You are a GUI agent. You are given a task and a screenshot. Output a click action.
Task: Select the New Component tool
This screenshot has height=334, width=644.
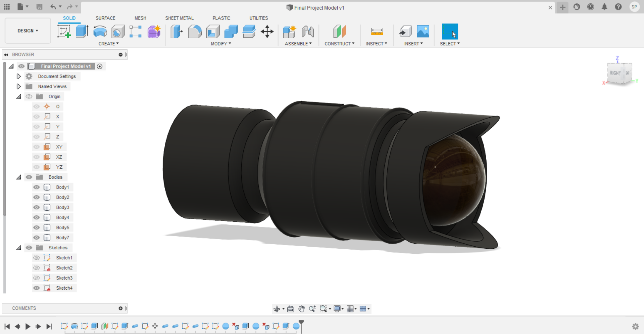(x=289, y=32)
